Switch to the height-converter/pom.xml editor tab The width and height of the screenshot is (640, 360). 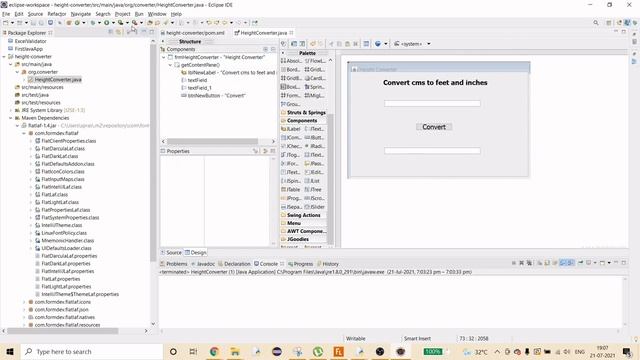[193, 33]
